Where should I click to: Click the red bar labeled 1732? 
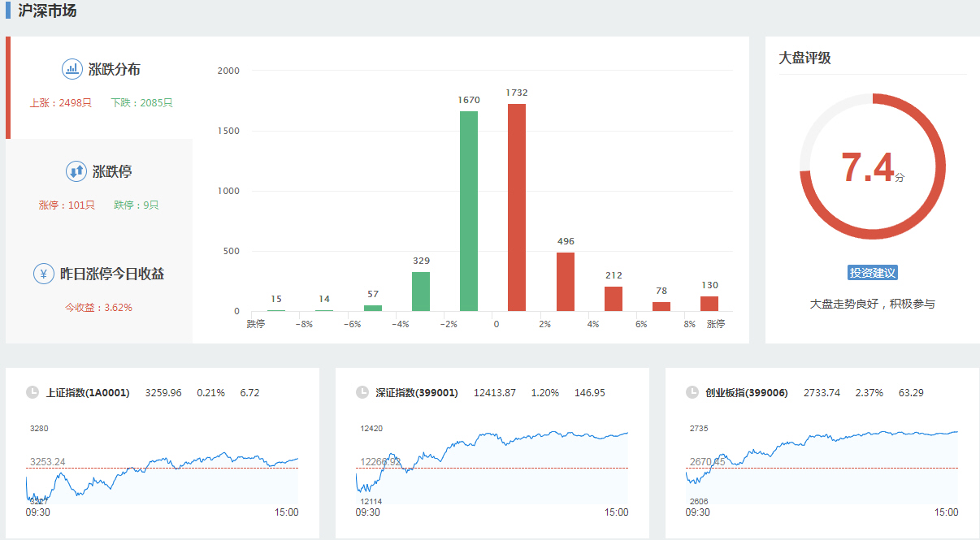[x=517, y=208]
